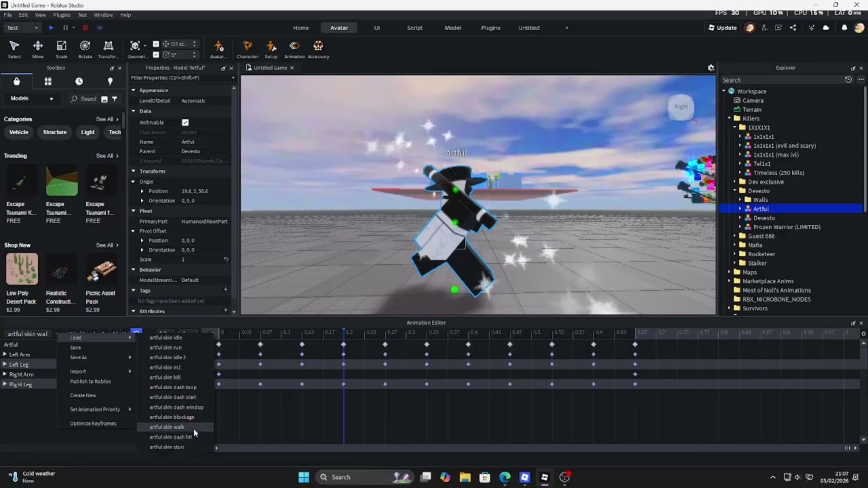This screenshot has width=868, height=488.
Task: Open Windows Start menu
Action: (304, 477)
